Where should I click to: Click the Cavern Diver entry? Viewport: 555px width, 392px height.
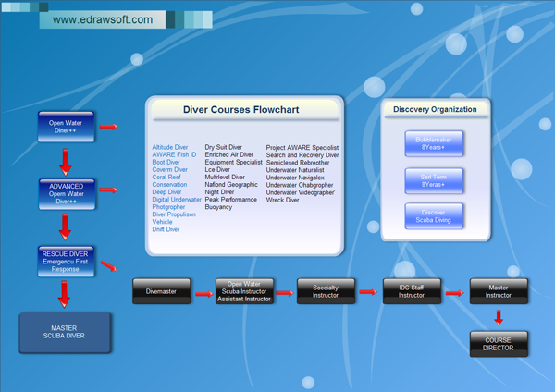pyautogui.click(x=170, y=169)
